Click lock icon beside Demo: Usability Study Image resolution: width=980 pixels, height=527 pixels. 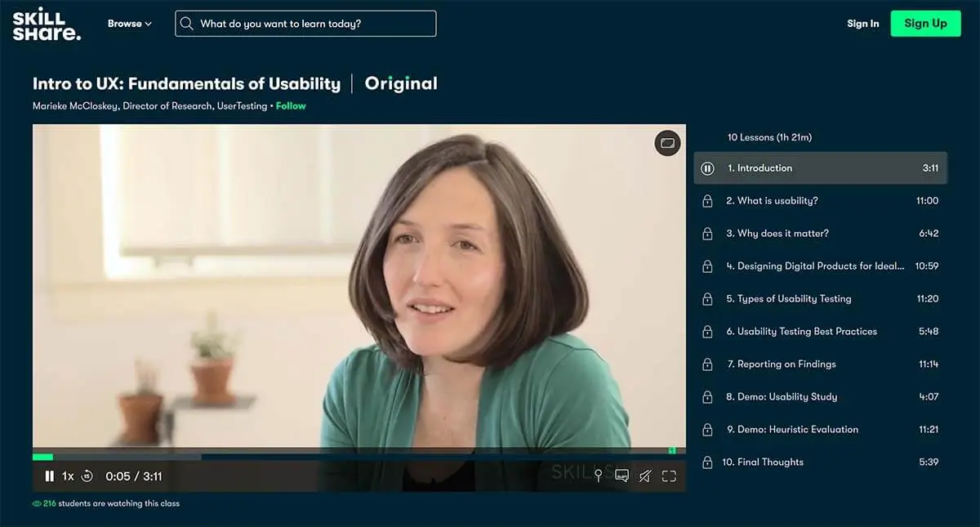pyautogui.click(x=708, y=397)
